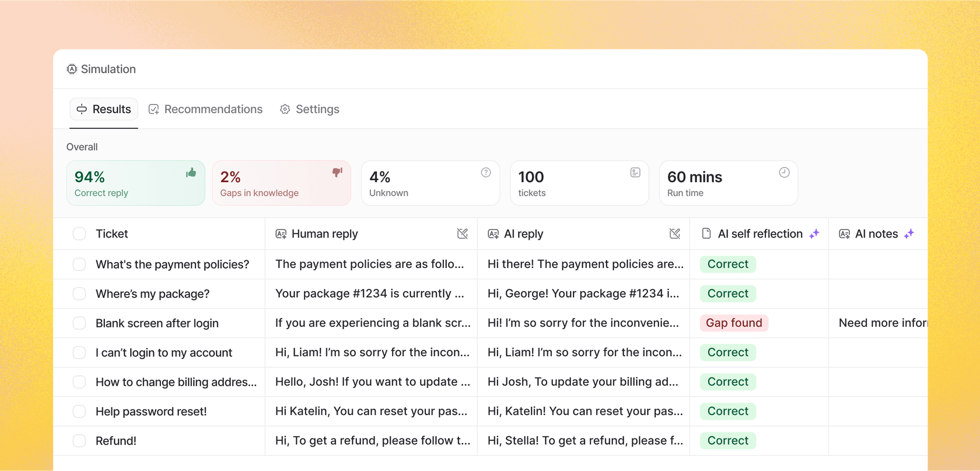The image size is (980, 471).
Task: Click sparkle icon next to AI notes
Action: (x=909, y=234)
